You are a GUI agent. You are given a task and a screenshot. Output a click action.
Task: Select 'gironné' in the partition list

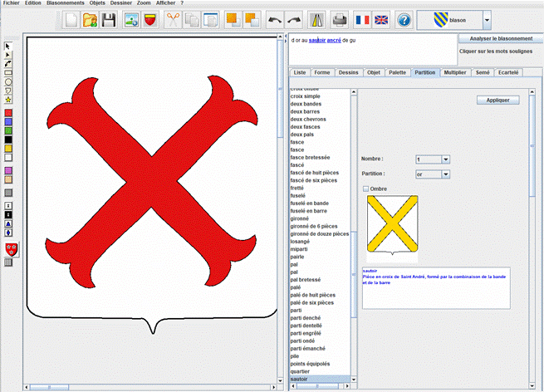pos(301,218)
